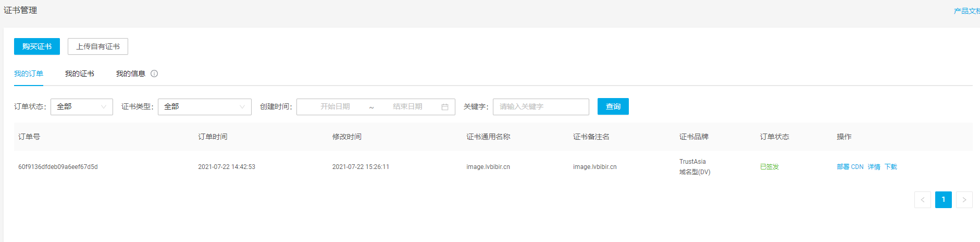Click the info icon beside 我的信息
Image resolution: width=980 pixels, height=242 pixels.
point(154,74)
